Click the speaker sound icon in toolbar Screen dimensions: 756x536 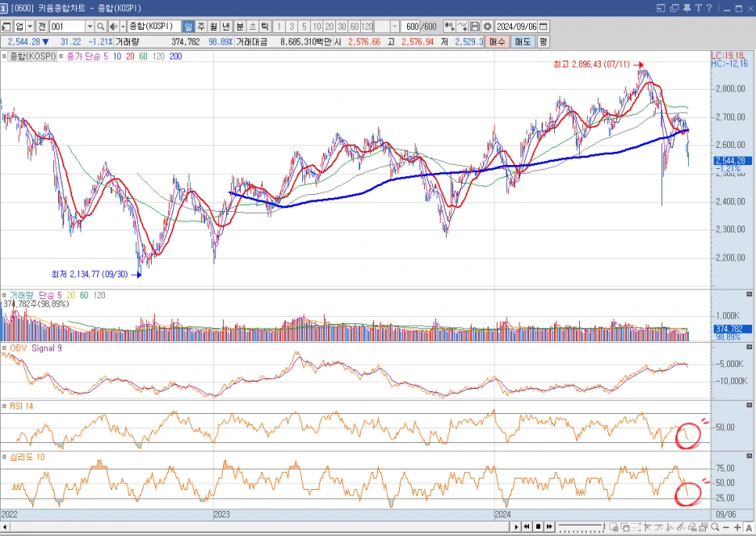tap(113, 27)
